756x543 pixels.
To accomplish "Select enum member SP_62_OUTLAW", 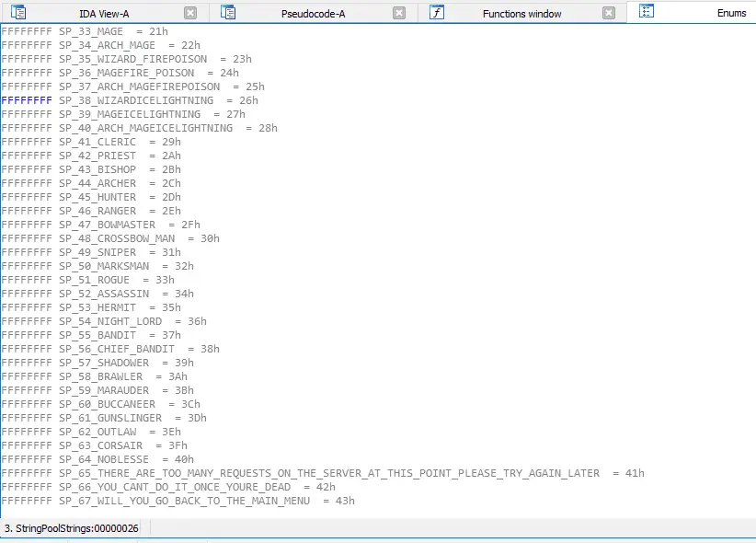I will 97,432.
